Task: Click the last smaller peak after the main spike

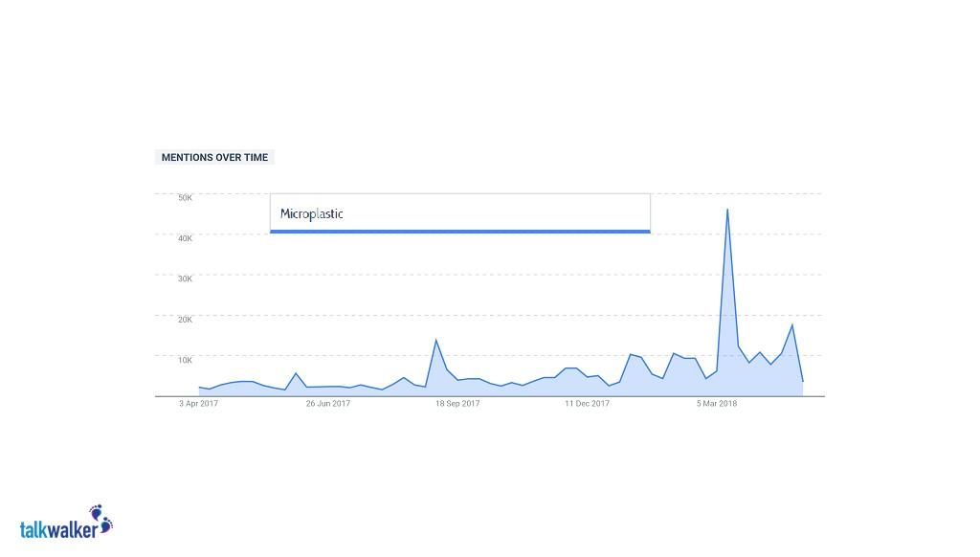Action: 791,325
